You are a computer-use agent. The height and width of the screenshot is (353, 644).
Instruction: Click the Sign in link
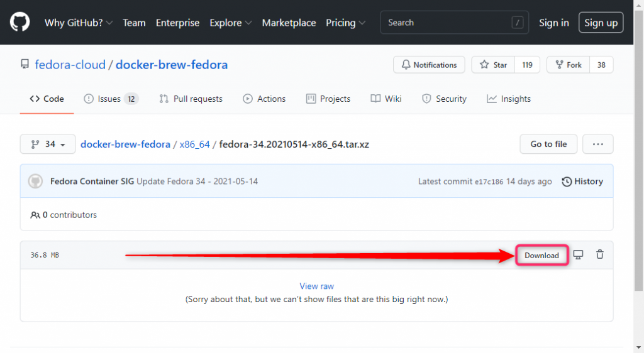553,23
